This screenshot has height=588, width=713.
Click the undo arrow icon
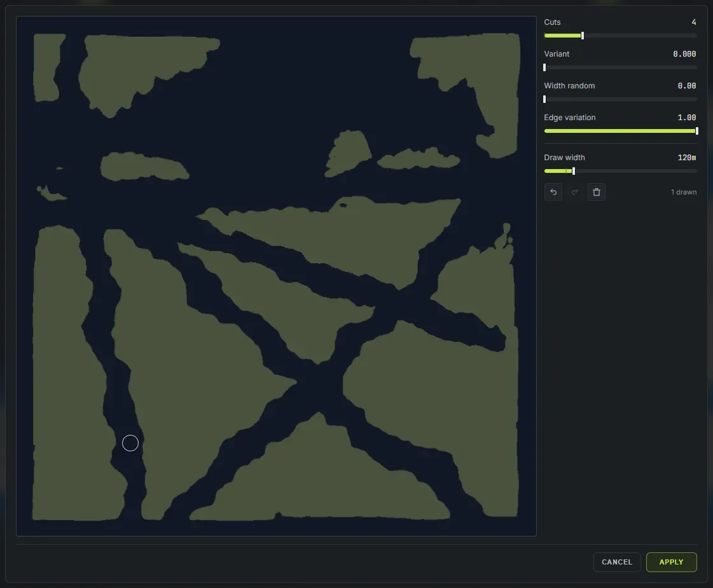pyautogui.click(x=553, y=192)
